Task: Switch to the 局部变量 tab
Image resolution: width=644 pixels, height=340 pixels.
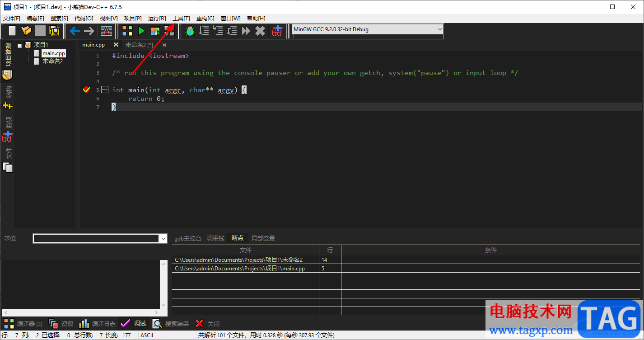Action: pos(263,238)
